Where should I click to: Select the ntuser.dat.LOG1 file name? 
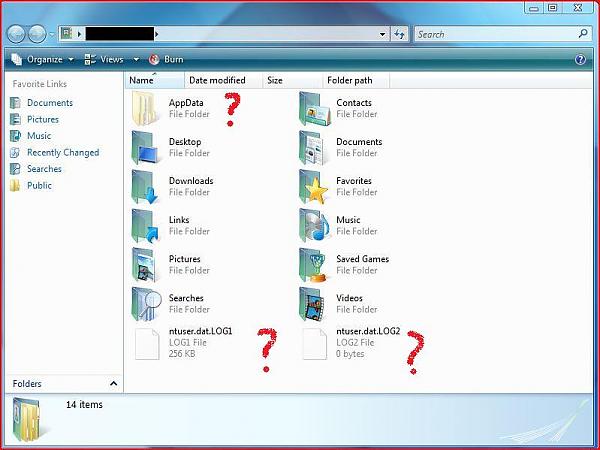201,331
